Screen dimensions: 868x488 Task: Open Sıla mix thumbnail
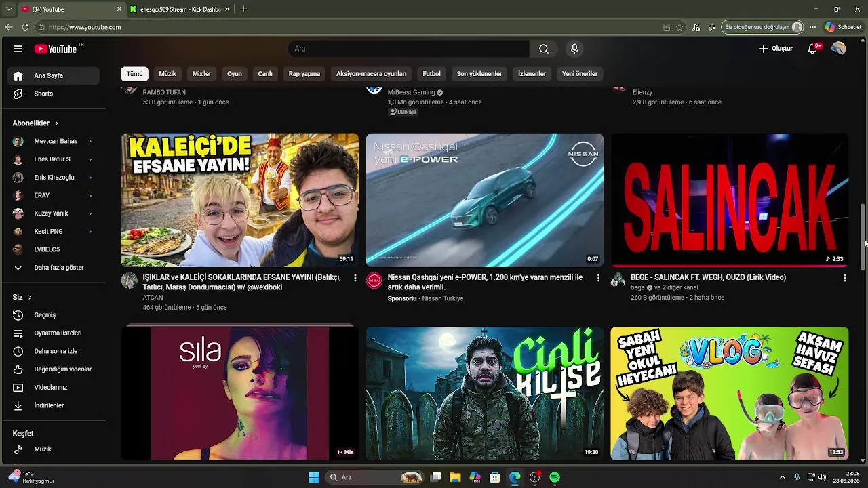[x=240, y=394]
